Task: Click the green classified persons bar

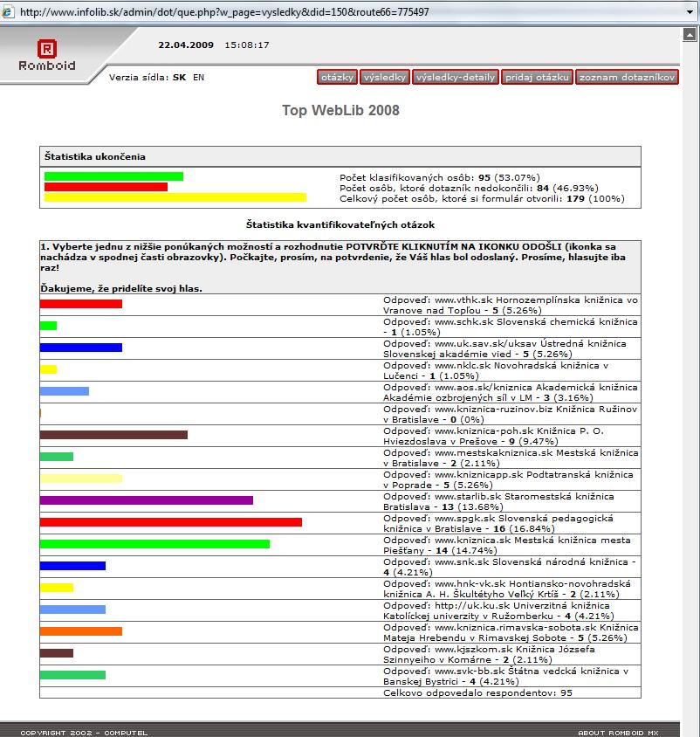Action: click(x=113, y=176)
